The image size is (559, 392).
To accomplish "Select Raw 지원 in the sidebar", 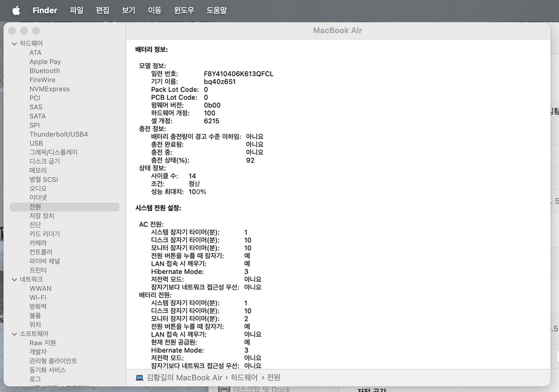I will pyautogui.click(x=42, y=343).
